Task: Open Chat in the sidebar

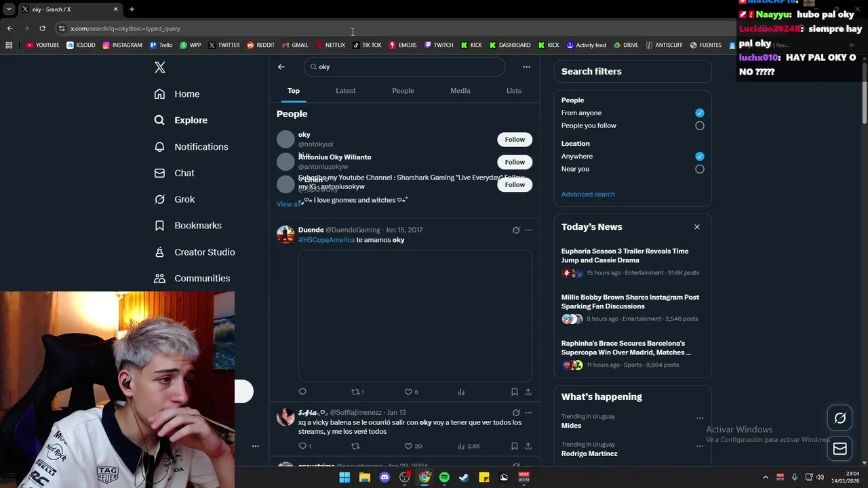Action: pos(174,173)
